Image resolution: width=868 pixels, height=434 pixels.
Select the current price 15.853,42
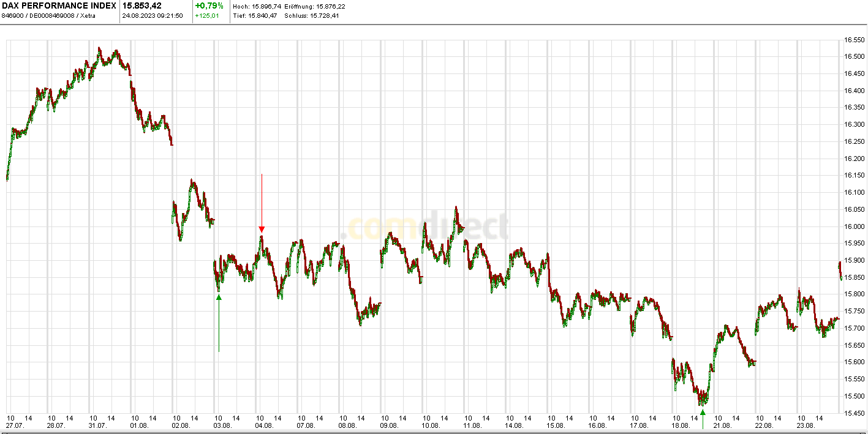[x=142, y=6]
